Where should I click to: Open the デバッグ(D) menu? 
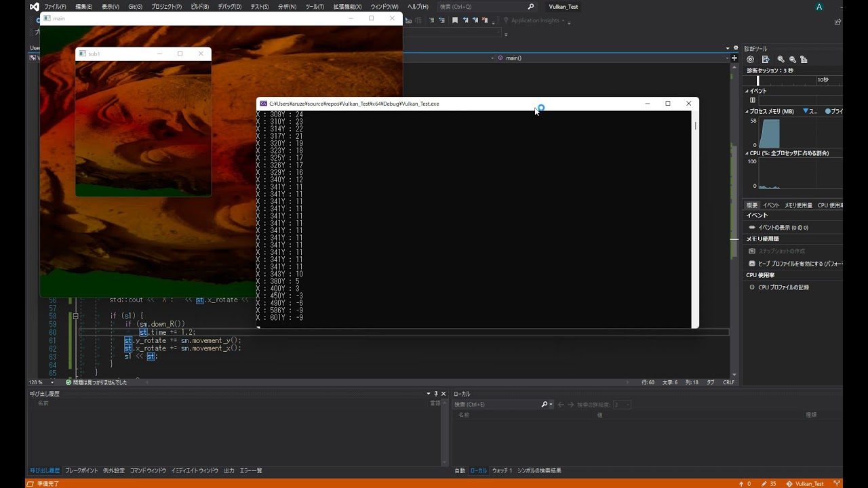[230, 7]
